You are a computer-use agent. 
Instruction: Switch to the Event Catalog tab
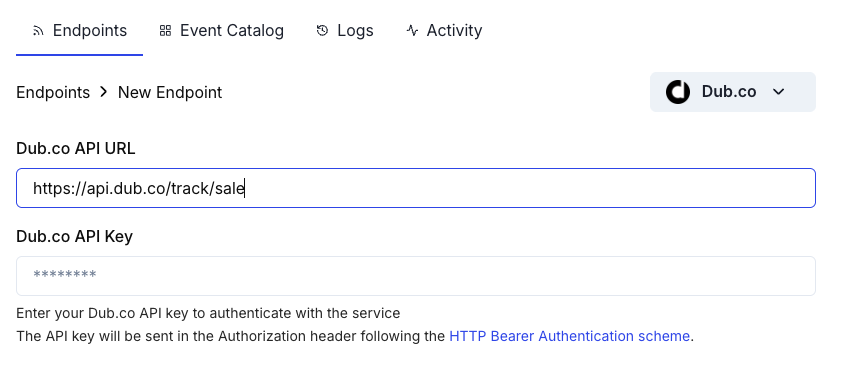point(222,31)
